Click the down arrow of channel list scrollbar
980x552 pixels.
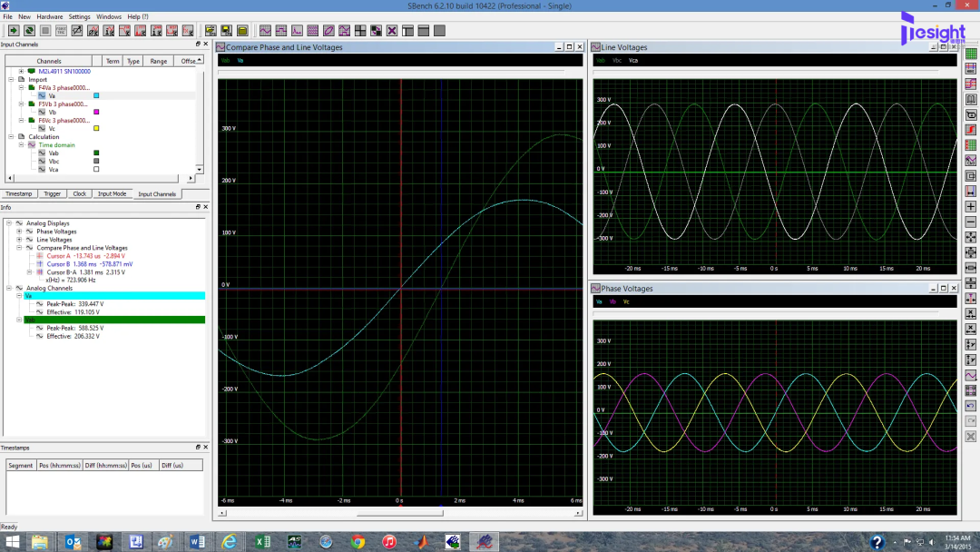click(x=200, y=170)
